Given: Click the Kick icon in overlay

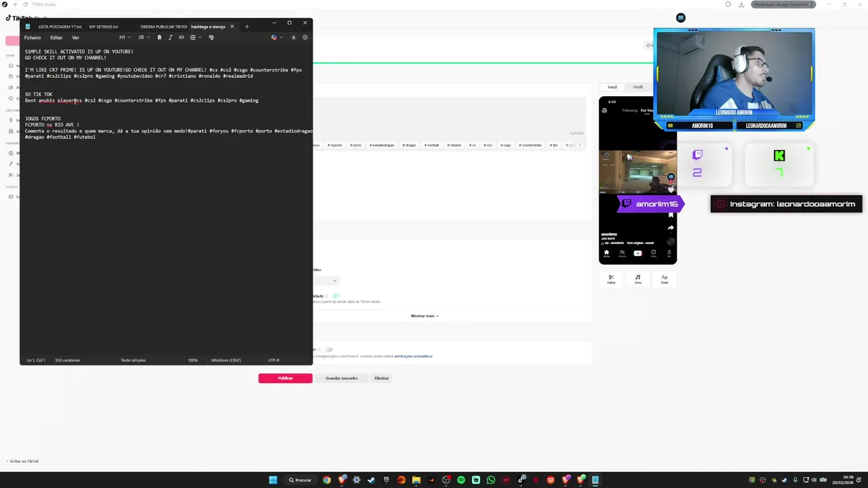Looking at the screenshot, I should (779, 156).
